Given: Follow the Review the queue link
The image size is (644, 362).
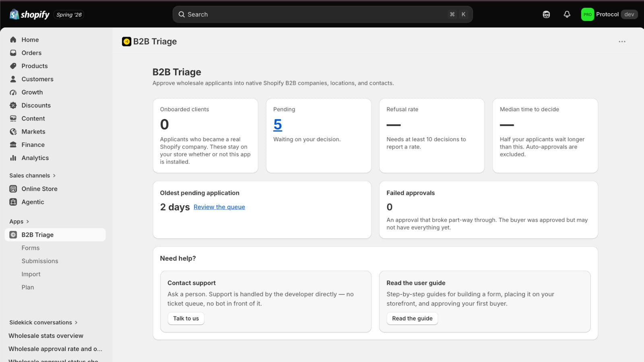Looking at the screenshot, I should click(219, 207).
